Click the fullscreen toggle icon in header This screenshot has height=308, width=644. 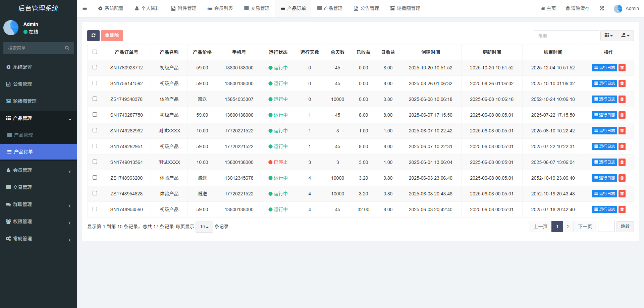tap(602, 8)
